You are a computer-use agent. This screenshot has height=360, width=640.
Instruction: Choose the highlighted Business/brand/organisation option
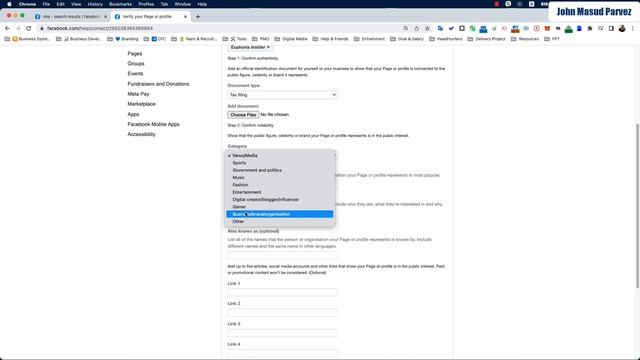[280, 214]
